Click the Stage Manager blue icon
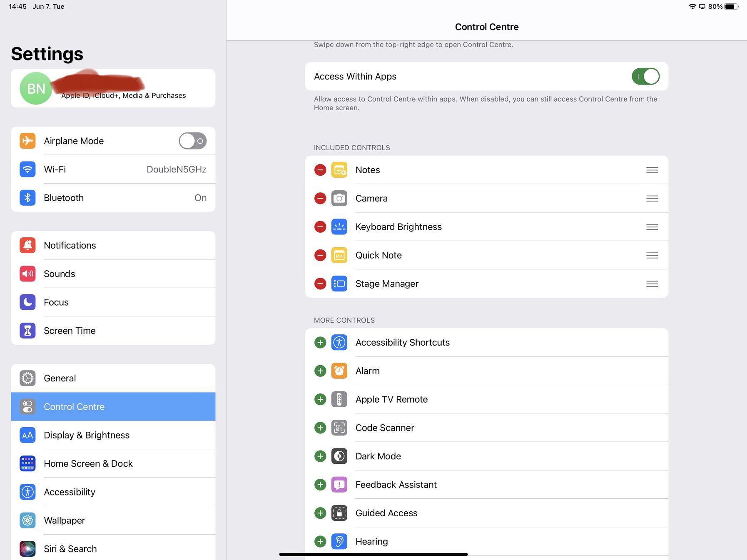747x560 pixels. pyautogui.click(x=339, y=284)
